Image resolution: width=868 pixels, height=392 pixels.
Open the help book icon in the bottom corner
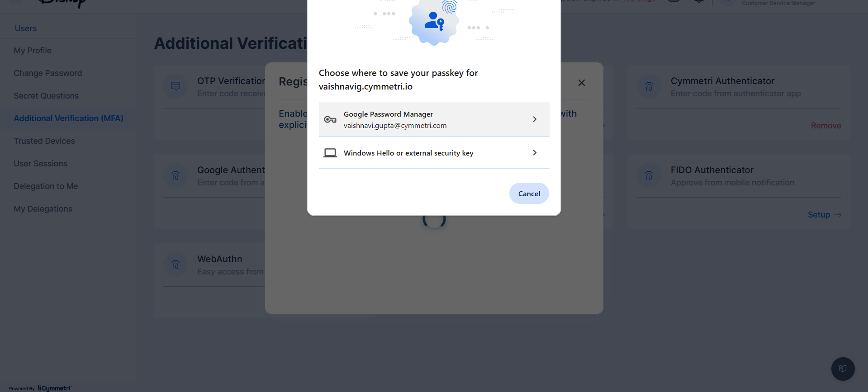tap(843, 368)
